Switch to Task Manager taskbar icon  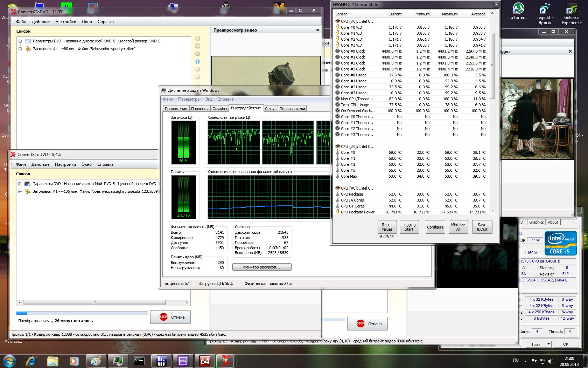(118, 361)
